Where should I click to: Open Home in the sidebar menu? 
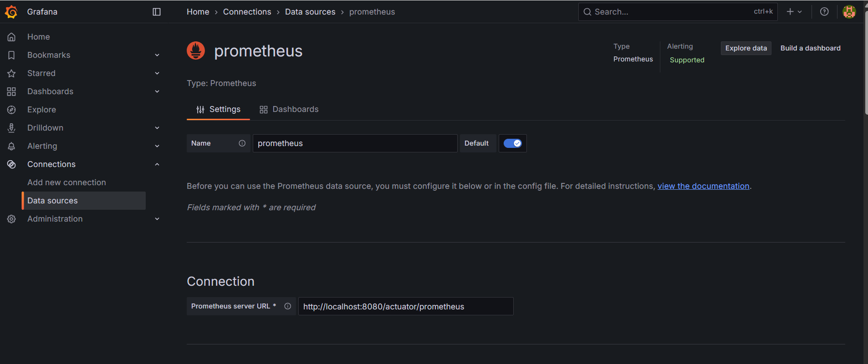point(39,37)
